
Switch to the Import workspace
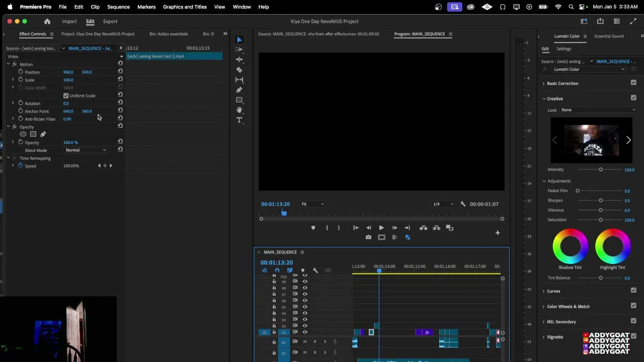click(x=69, y=22)
